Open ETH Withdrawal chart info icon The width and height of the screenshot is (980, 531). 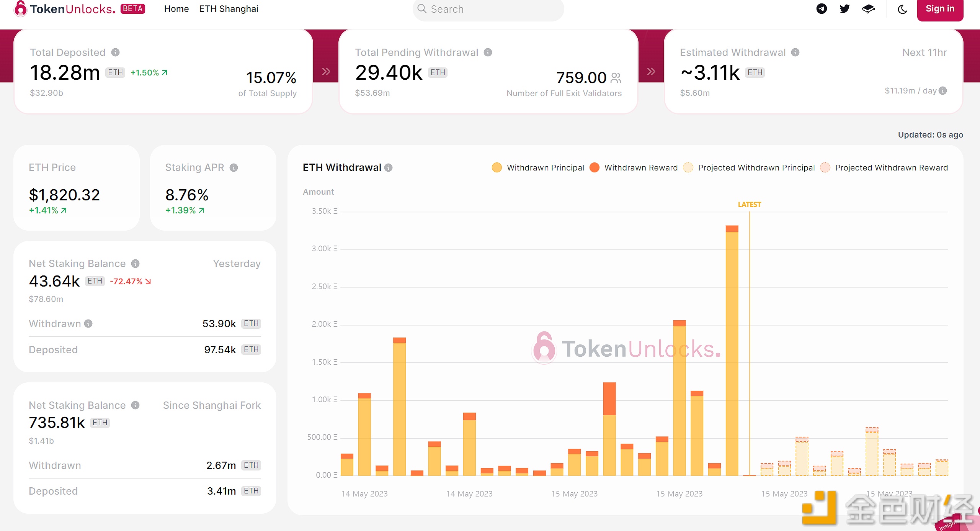388,168
